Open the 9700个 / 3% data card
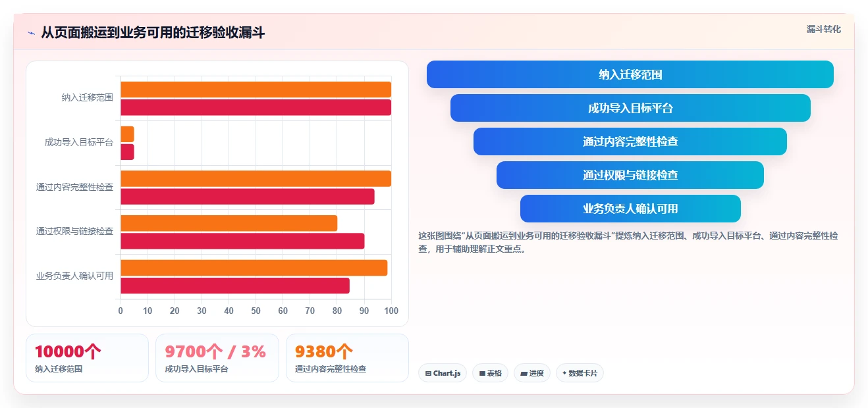Screen dimensions: 868x408 tap(217, 358)
